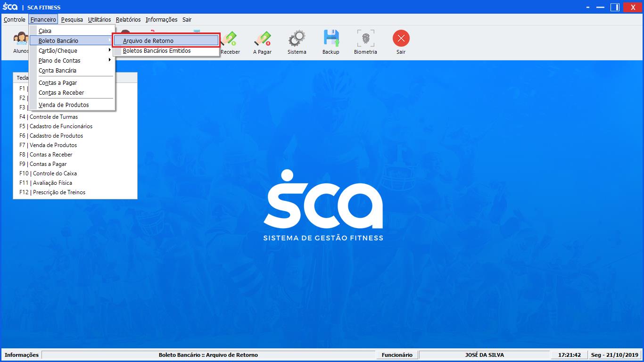The image size is (644, 362).
Task: Select Venda de Produtos menu entry
Action: click(x=72, y=105)
